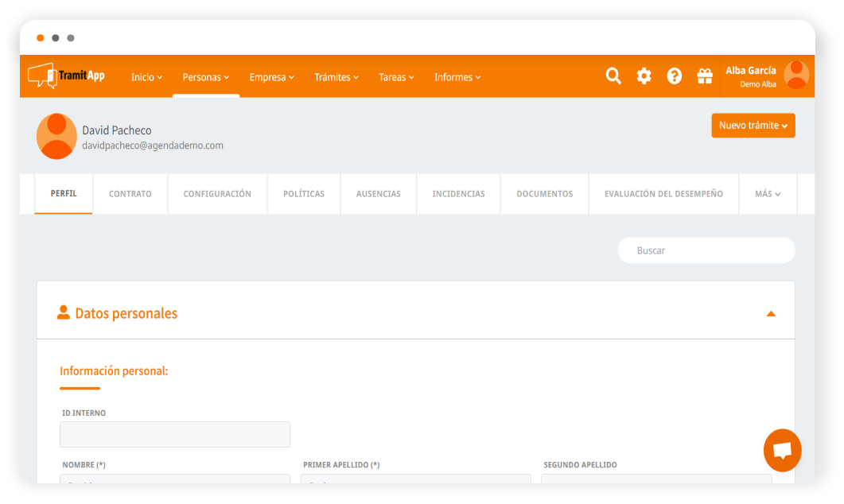Open settings via the gear icon
Viewport: 844px width, 504px height.
tap(644, 76)
